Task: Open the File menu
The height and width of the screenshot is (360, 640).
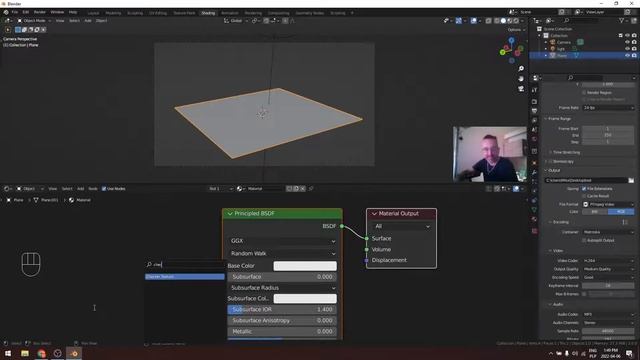Action: point(15,12)
